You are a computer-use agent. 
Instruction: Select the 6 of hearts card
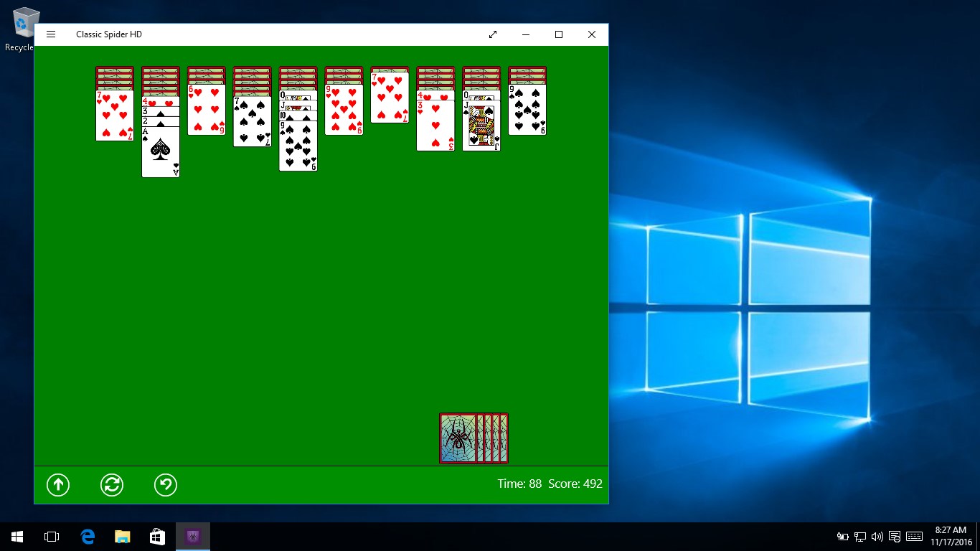(207, 110)
